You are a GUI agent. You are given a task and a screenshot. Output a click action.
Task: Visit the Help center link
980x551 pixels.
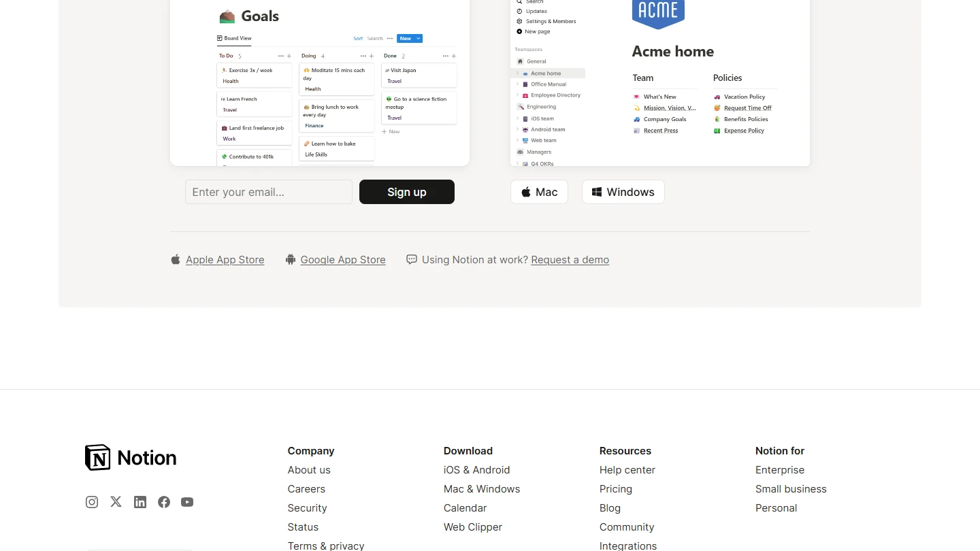click(627, 470)
